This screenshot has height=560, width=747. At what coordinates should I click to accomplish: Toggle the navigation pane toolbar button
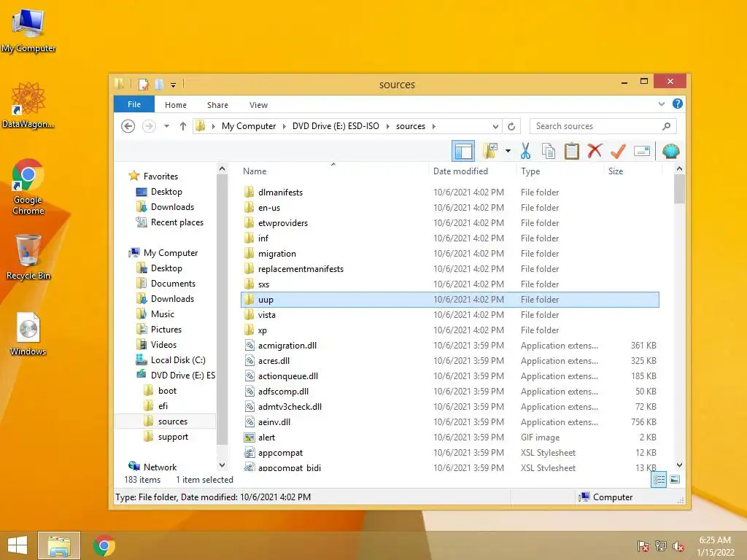pos(462,152)
